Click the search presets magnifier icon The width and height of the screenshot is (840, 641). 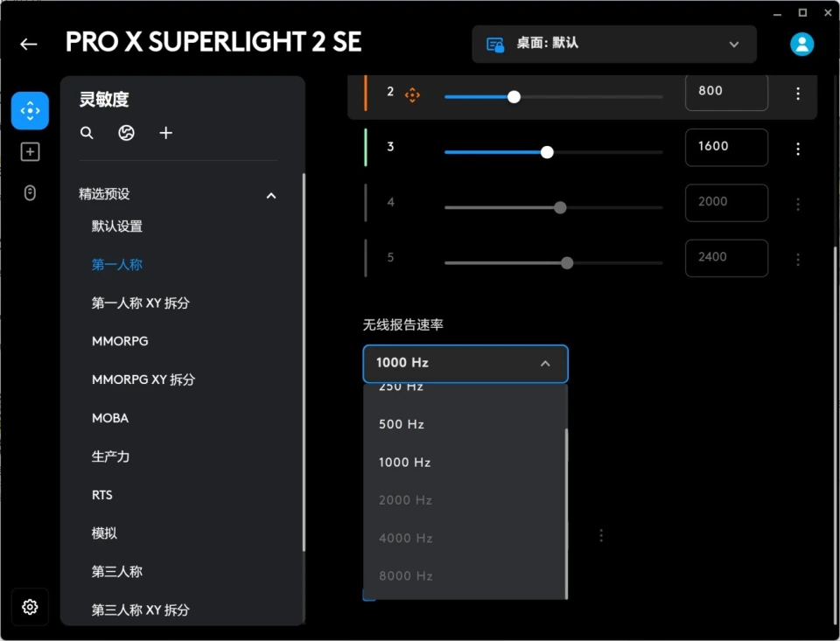click(x=87, y=133)
